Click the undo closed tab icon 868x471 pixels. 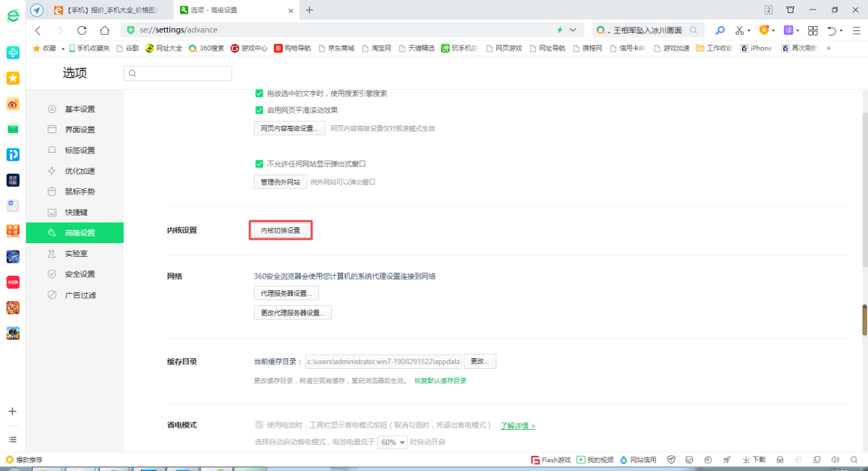[x=833, y=30]
